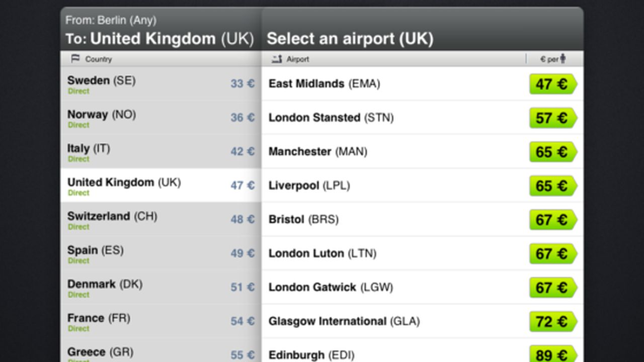Click the flag icon beside Country header
The image size is (644, 362).
[75, 59]
